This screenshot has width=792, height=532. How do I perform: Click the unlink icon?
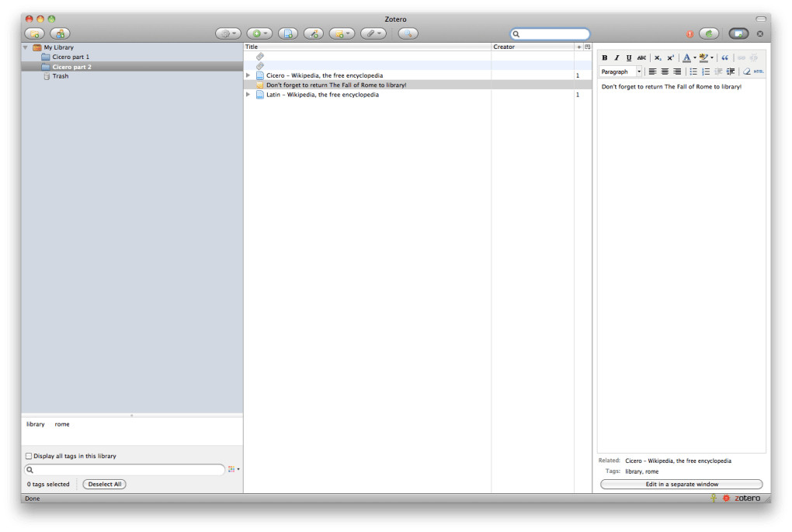tap(754, 58)
